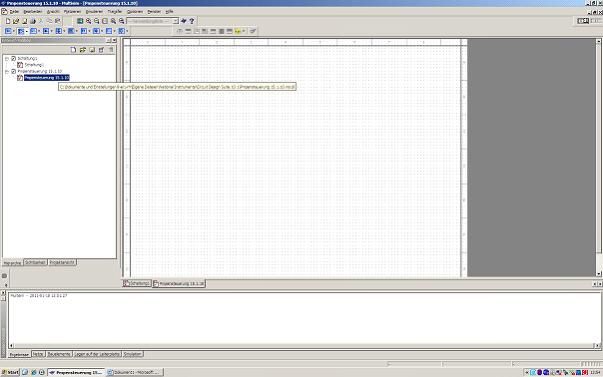Click the Cut scissors icon in the toolbar
Screen dimensions: 603x377
(x=41, y=21)
